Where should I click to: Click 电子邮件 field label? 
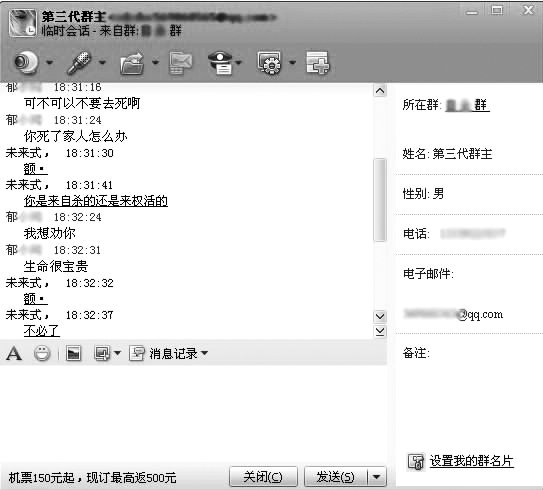click(x=428, y=274)
